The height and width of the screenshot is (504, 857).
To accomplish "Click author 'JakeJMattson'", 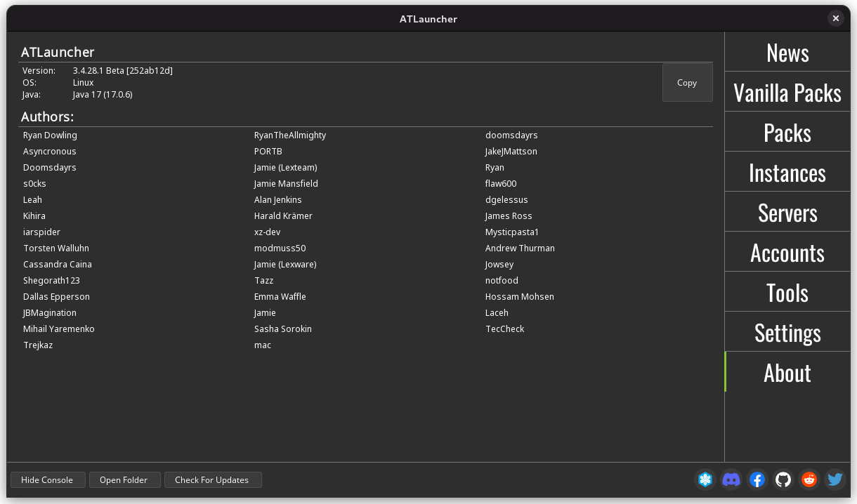I will (x=511, y=152).
